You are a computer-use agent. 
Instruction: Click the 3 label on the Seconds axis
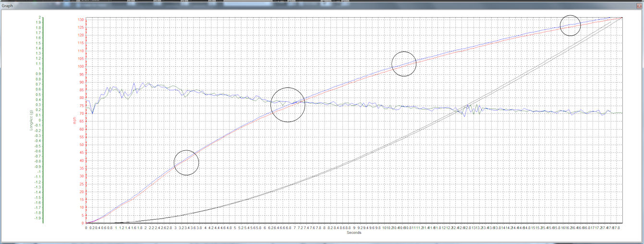click(175, 228)
